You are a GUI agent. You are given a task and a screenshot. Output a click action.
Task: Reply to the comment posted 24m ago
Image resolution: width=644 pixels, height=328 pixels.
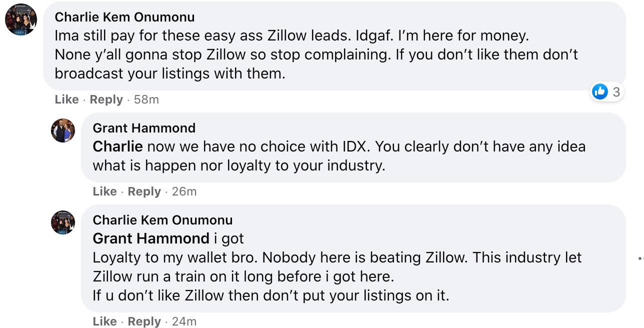pos(144,321)
